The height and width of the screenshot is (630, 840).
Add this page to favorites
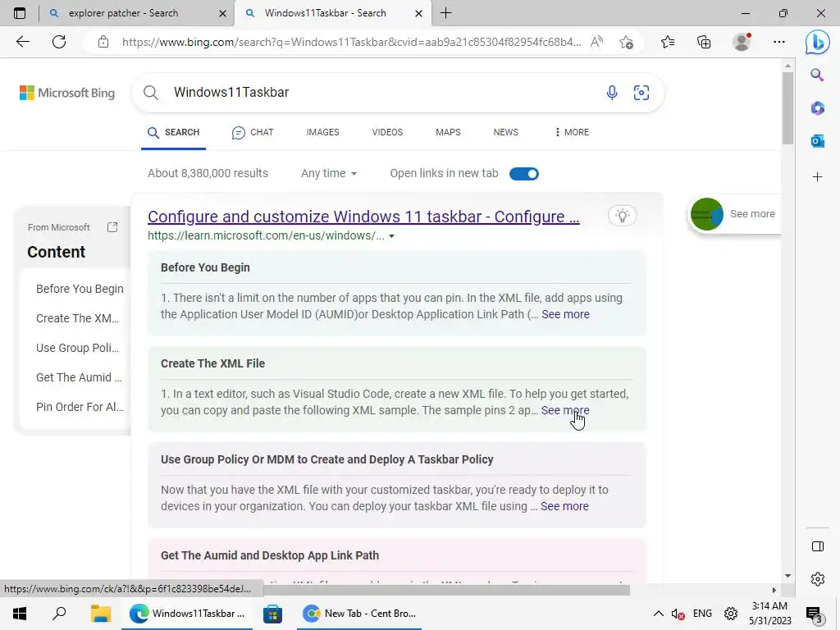[x=626, y=42]
